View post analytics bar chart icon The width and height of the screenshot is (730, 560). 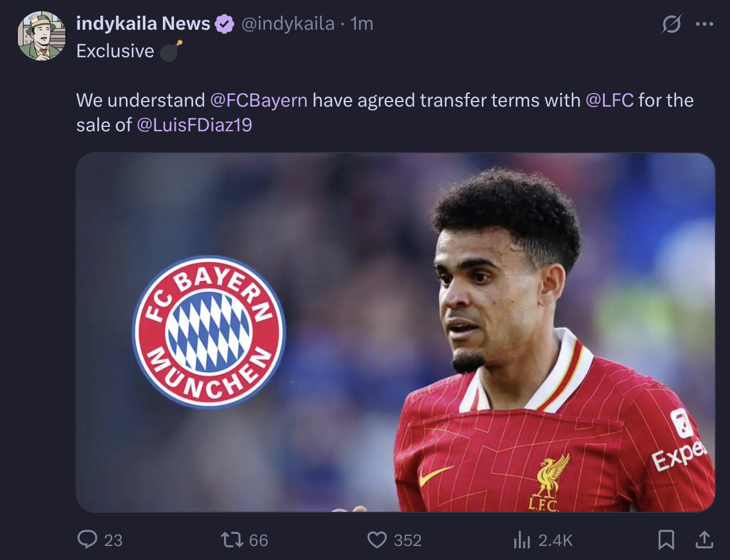click(522, 540)
